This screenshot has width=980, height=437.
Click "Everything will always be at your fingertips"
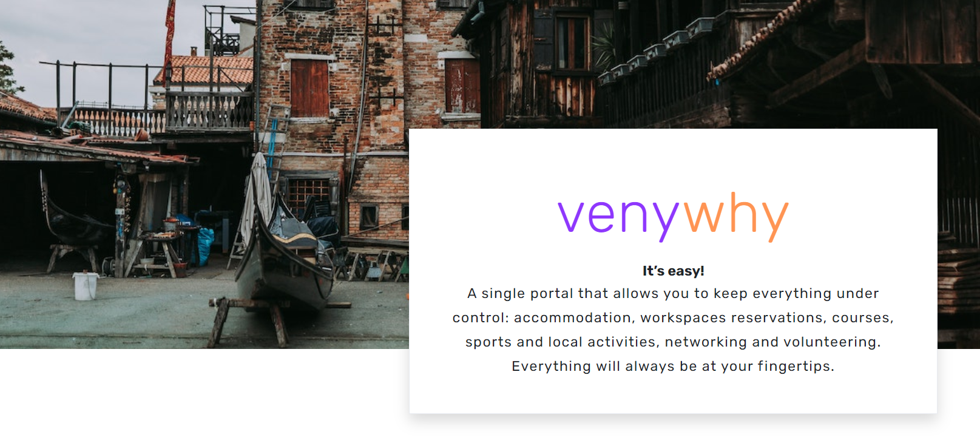point(673,367)
